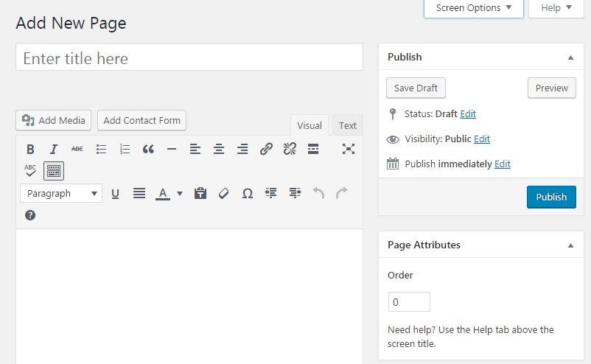The image size is (591, 364).
Task: Undo last action
Action: (x=318, y=193)
